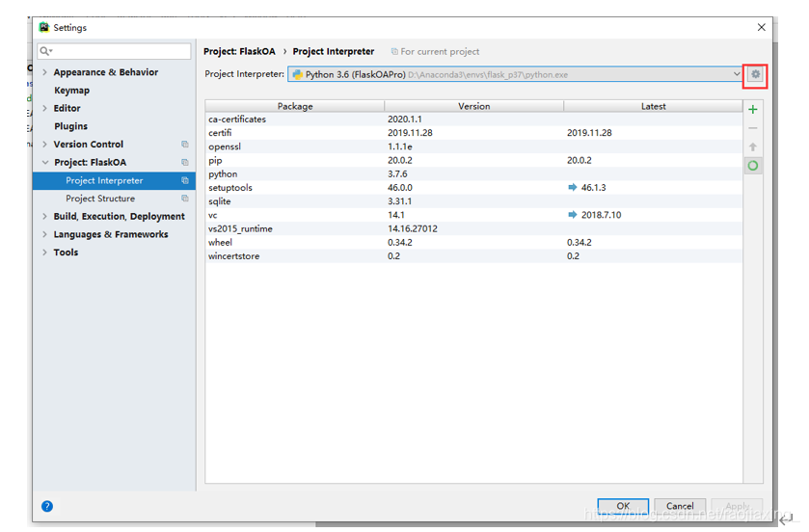The width and height of the screenshot is (809, 532).
Task: Open the Project Interpreter dropdown
Action: coord(737,73)
